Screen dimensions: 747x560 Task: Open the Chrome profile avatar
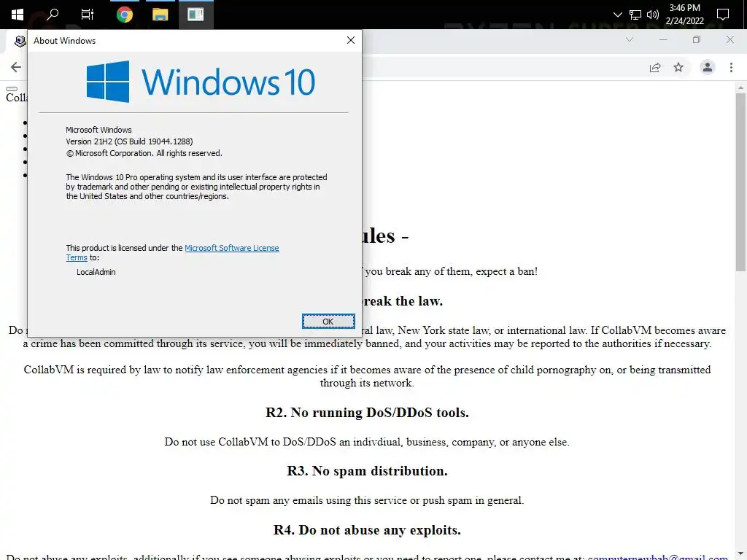[708, 68]
